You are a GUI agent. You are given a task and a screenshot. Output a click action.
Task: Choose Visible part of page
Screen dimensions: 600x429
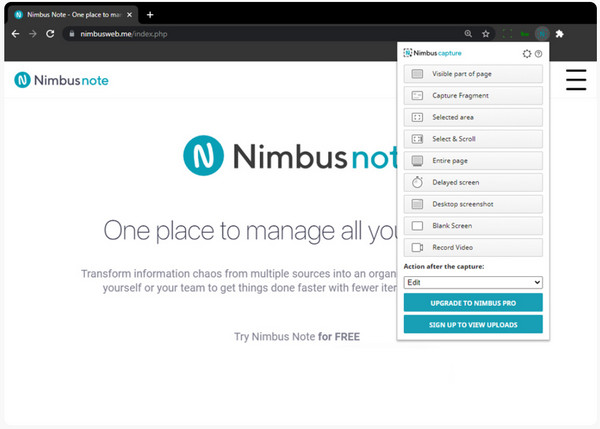pos(473,74)
